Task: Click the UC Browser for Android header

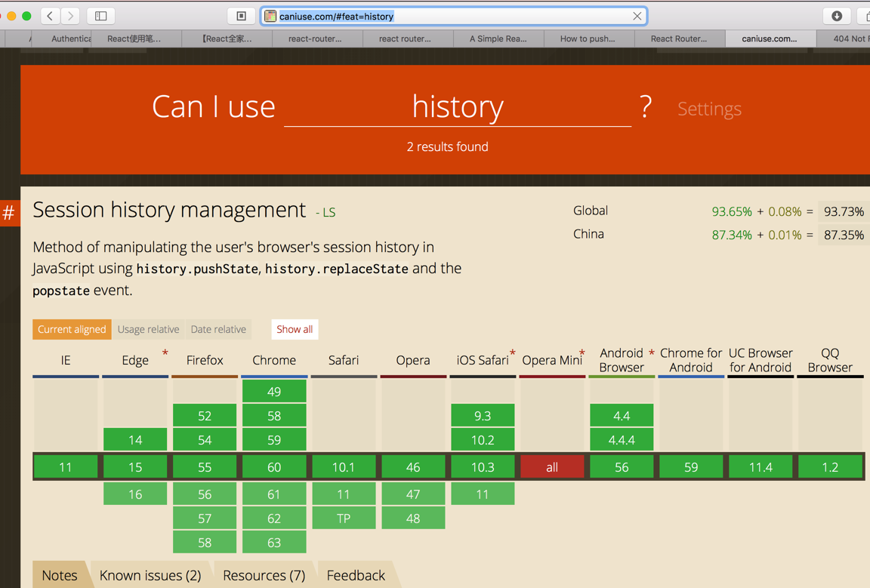Action: [x=760, y=361]
